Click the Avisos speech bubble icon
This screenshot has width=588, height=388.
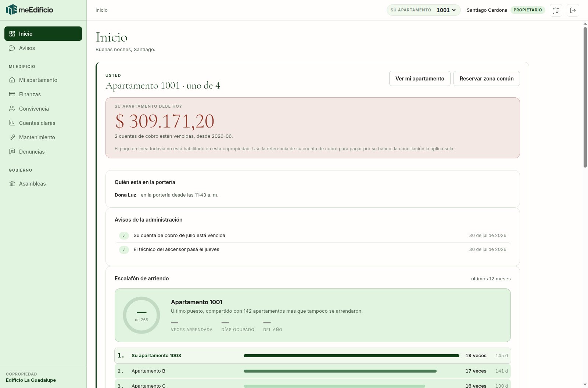[x=12, y=48]
